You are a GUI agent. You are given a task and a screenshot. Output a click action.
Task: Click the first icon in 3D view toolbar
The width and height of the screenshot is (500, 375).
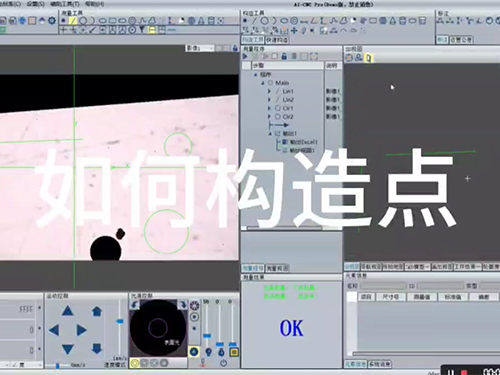tap(349, 58)
